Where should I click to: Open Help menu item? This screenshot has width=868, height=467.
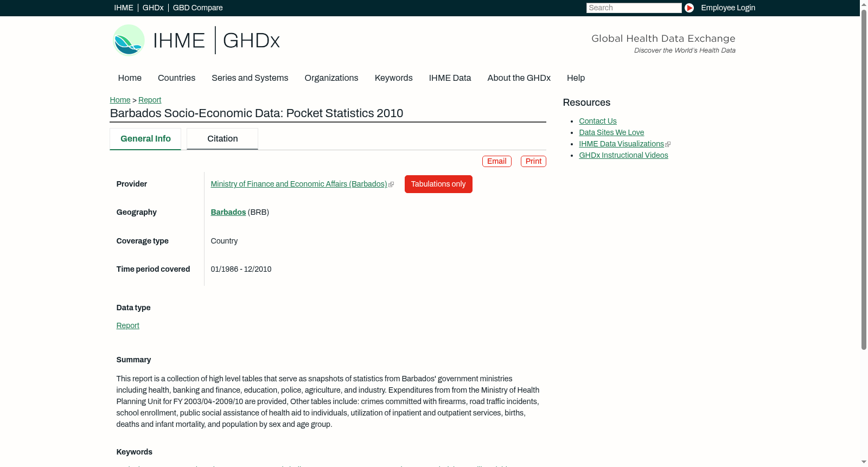coord(576,78)
